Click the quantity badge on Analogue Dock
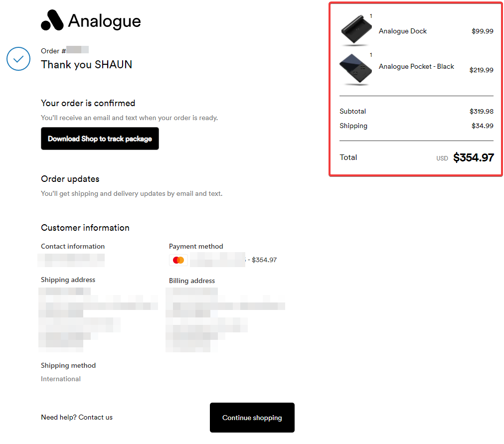The height and width of the screenshot is (444, 504). [x=371, y=16]
